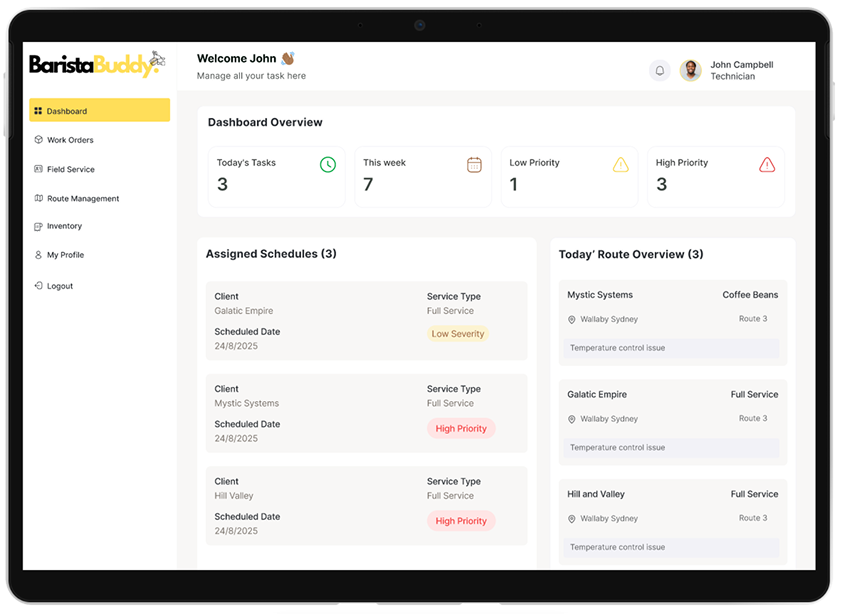Open Dashboard in the sidebar

[99, 111]
